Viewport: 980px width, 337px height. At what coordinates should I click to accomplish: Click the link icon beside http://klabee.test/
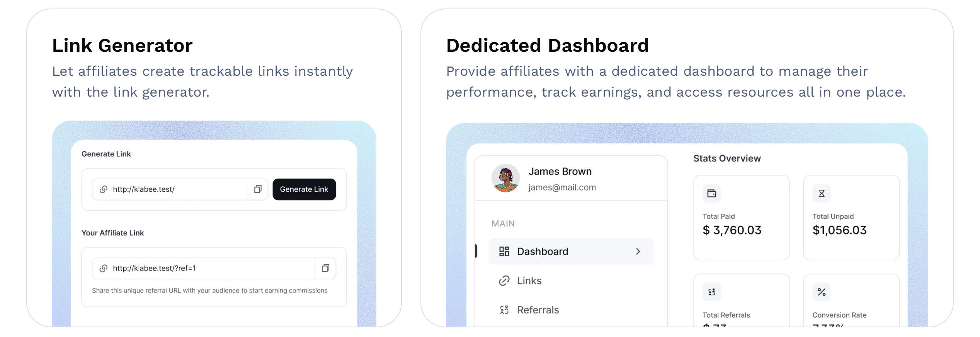[x=103, y=189]
